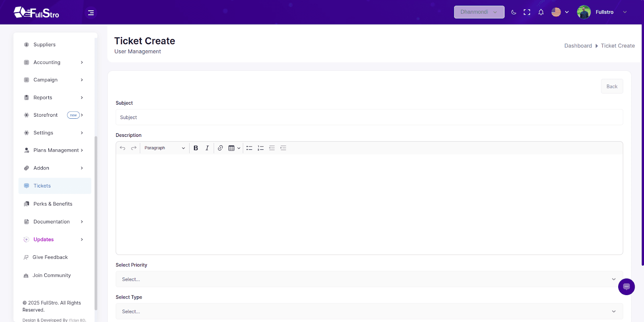Click the Updates sidebar icon

pyautogui.click(x=26, y=239)
